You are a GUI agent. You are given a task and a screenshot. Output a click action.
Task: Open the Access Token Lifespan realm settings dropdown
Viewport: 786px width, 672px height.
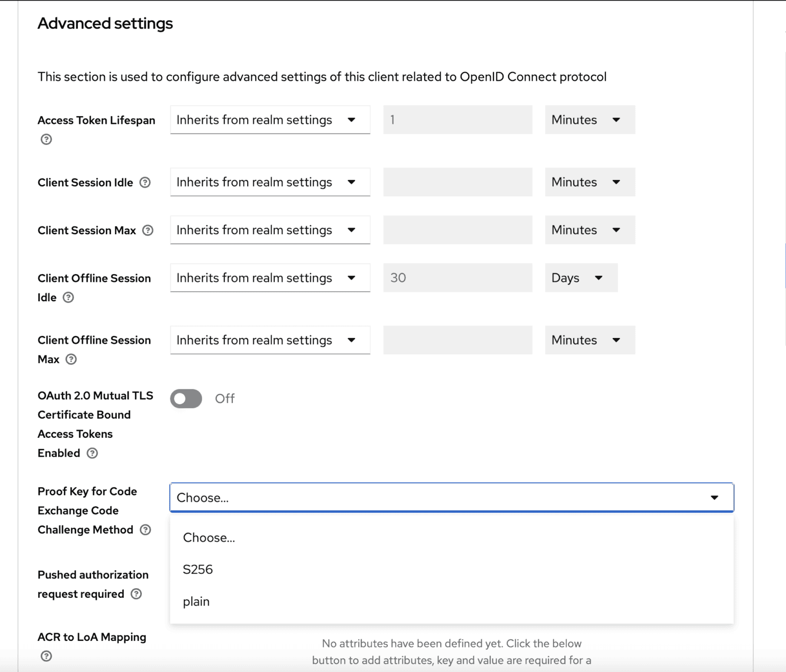(270, 120)
